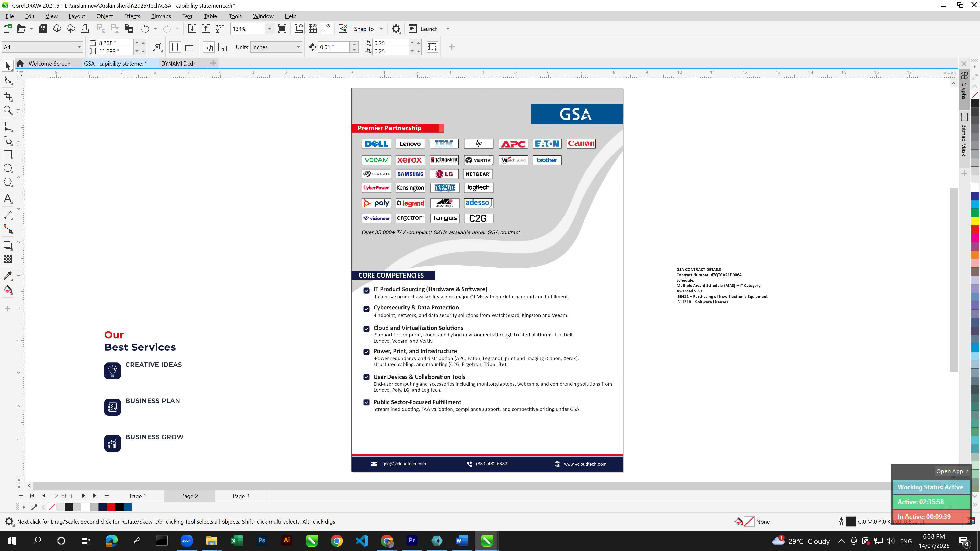Select the Parallel Dimension tool
This screenshot has height=551, width=980.
8,215
